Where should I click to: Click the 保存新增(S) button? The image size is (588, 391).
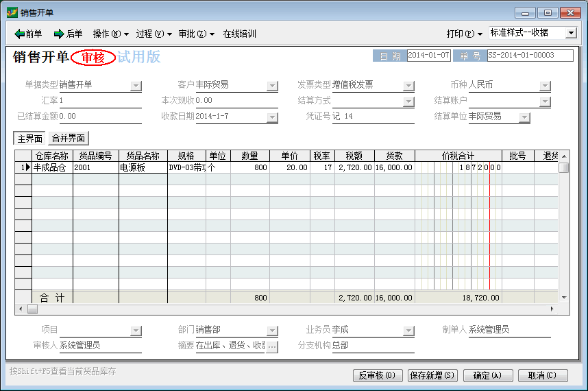coord(432,375)
